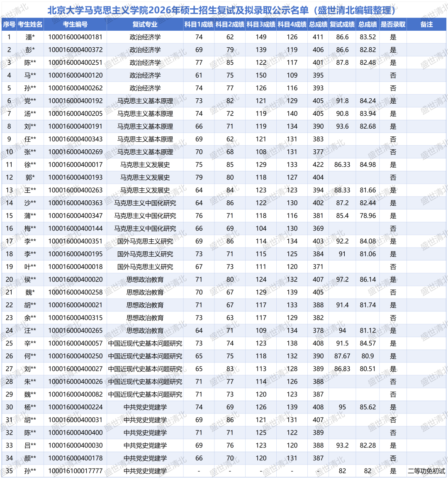Click the name cell 侯**

[x=30, y=280]
